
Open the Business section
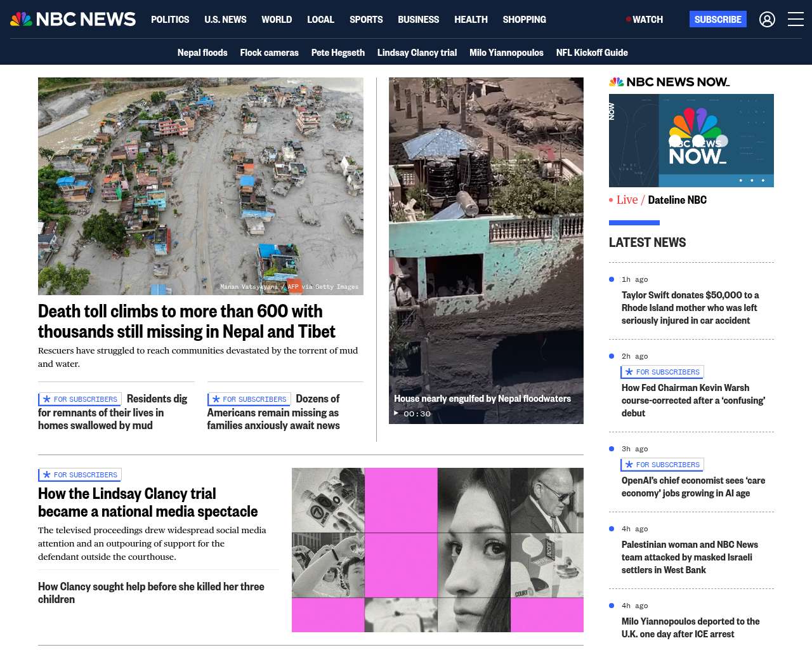418,20
